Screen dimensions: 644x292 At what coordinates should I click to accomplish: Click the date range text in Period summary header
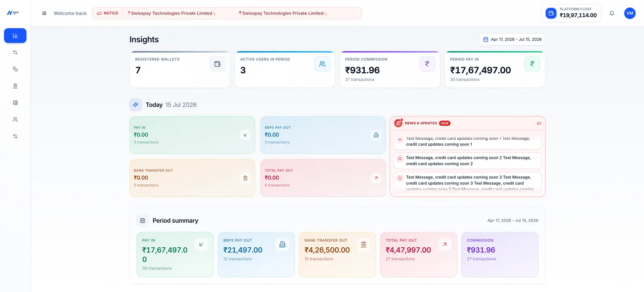(x=513, y=221)
